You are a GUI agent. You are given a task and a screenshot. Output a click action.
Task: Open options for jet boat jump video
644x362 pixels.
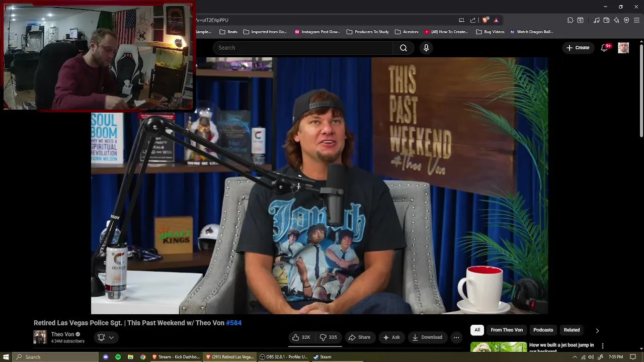pyautogui.click(x=602, y=346)
